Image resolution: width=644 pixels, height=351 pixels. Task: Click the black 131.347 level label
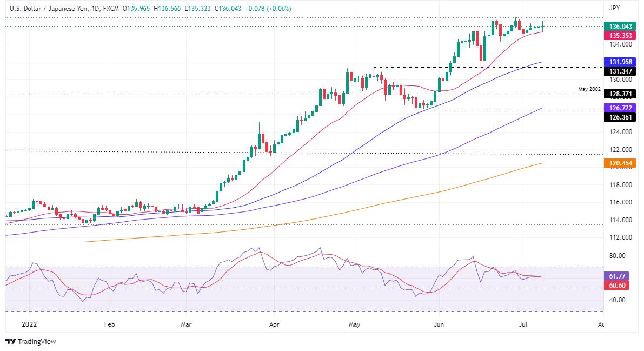[620, 71]
